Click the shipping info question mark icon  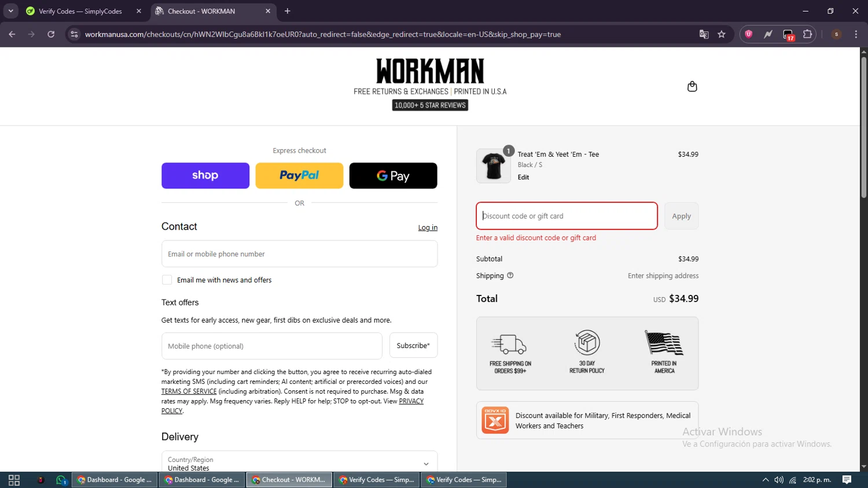coord(510,275)
